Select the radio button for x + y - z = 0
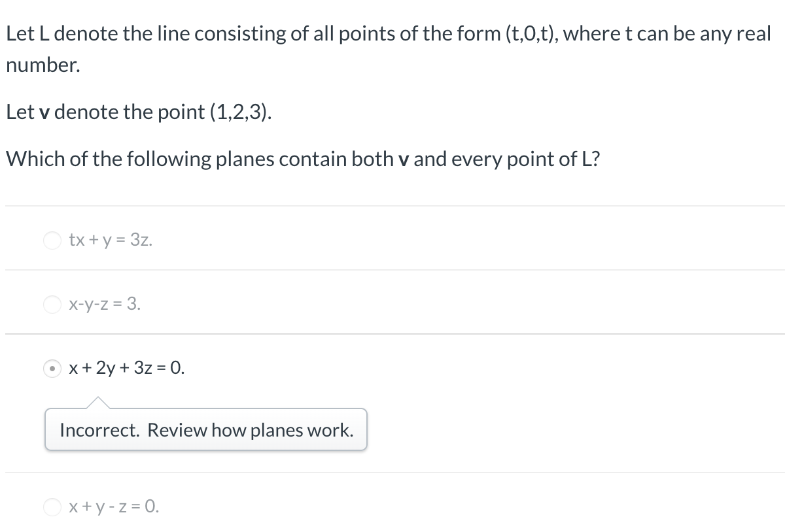785x532 pixels. click(52, 507)
